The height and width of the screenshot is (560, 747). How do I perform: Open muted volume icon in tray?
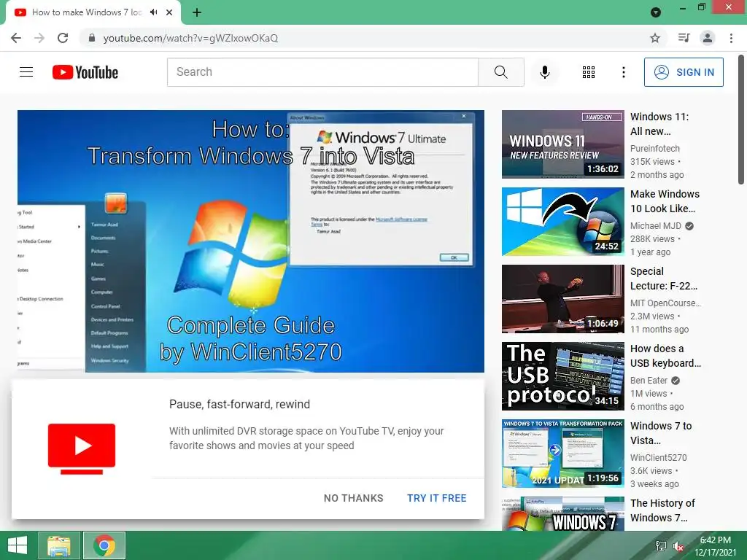pyautogui.click(x=678, y=546)
